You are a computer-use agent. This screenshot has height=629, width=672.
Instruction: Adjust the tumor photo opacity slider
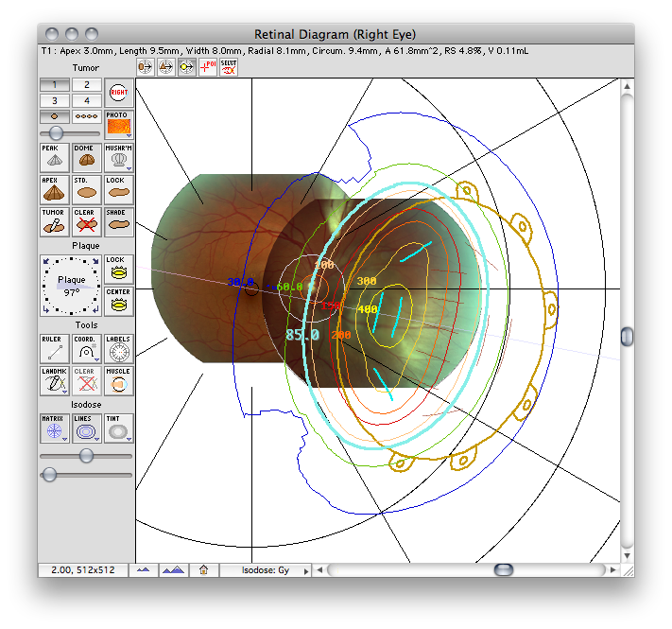(56, 133)
